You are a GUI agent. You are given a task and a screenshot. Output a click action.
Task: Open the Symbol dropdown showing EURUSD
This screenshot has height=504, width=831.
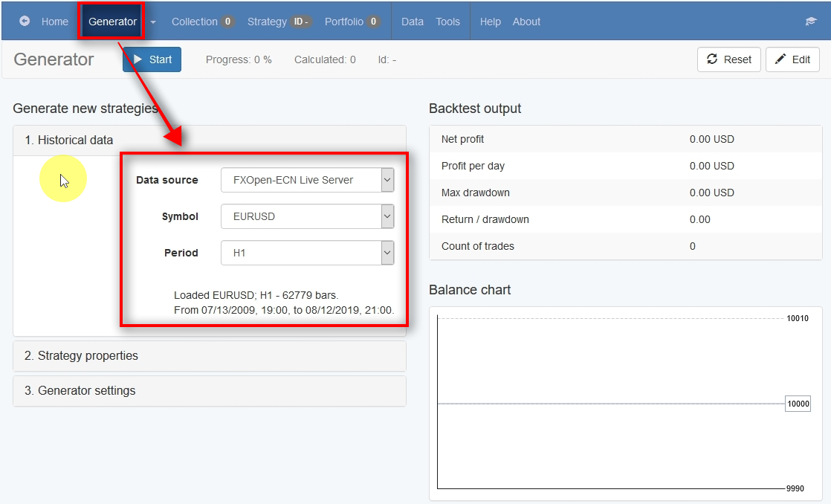pyautogui.click(x=307, y=216)
